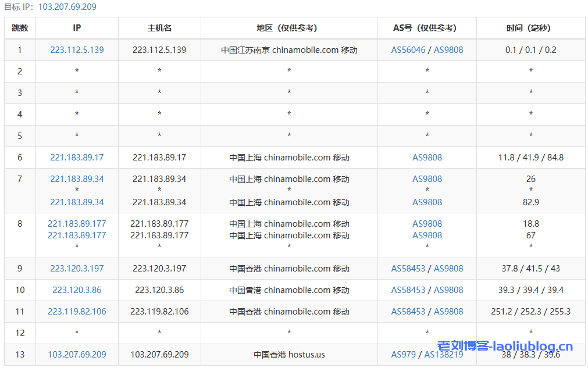Open the AS56046 link
Image resolution: width=588 pixels, height=368 pixels.
click(408, 50)
